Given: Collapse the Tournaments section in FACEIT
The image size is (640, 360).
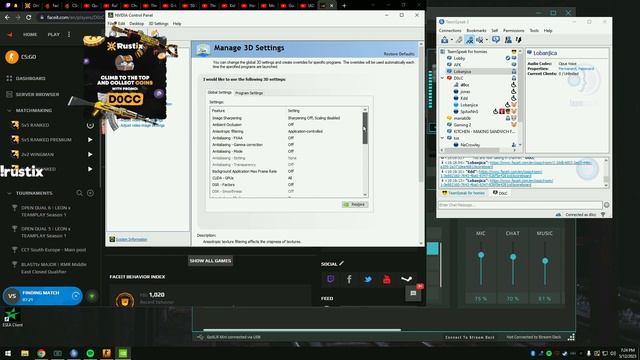Looking at the screenshot, I should (9, 193).
